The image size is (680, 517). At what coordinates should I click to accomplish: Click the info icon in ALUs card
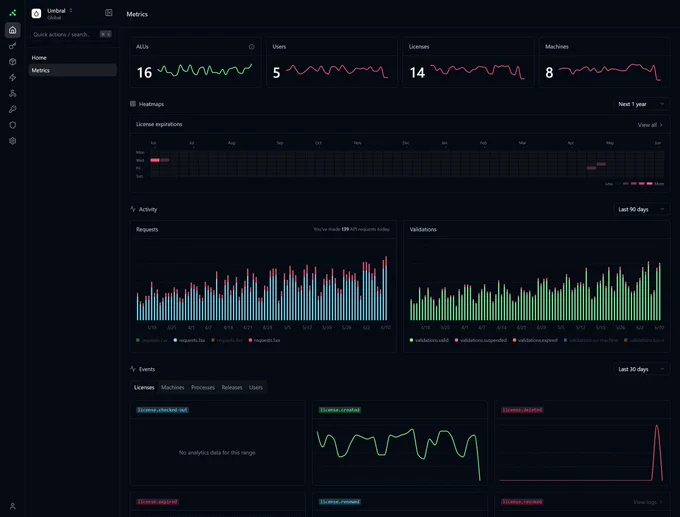coord(252,47)
